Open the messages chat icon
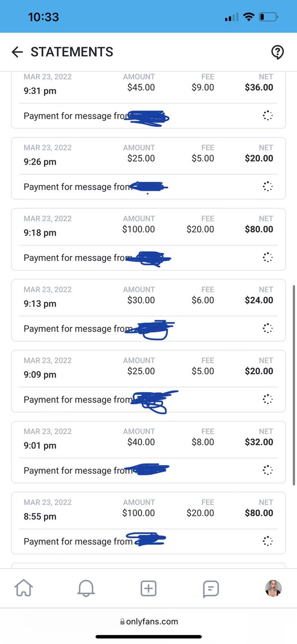Viewport: 297px width, 644px height. coord(211,589)
